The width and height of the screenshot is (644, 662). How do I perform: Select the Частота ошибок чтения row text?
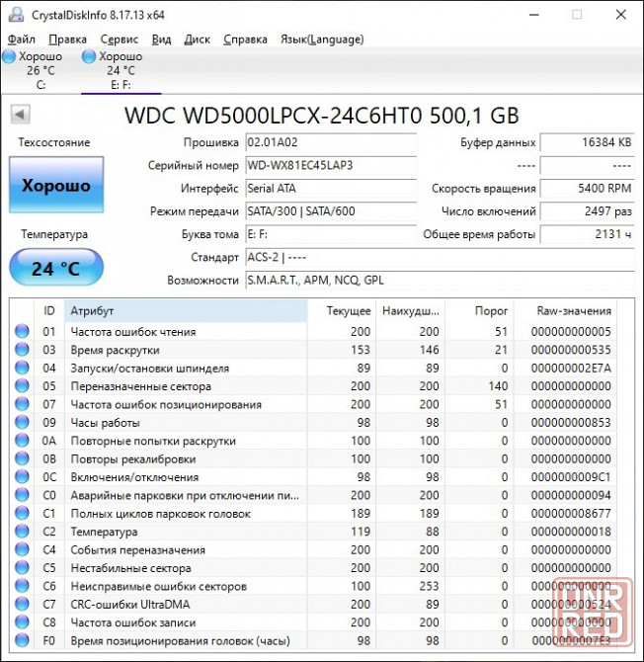133,332
